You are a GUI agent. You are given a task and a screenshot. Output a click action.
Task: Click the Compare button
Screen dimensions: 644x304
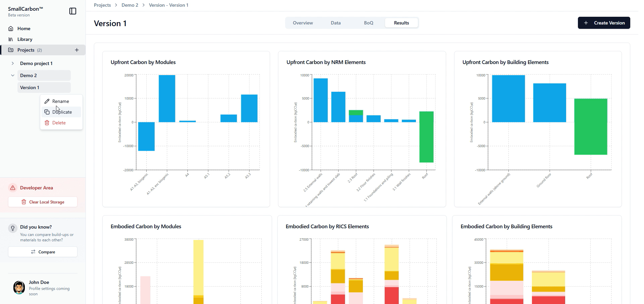point(43,252)
